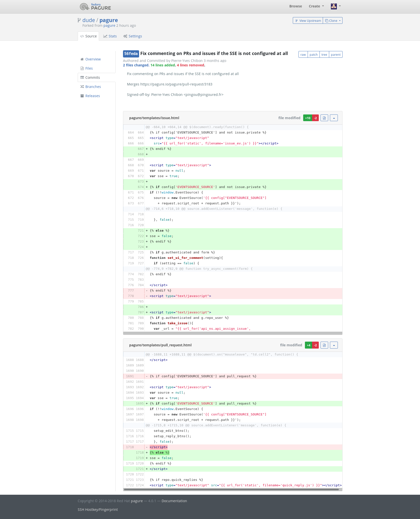Open the view-file icon for issue.html
The image size is (420, 519).
click(x=324, y=118)
